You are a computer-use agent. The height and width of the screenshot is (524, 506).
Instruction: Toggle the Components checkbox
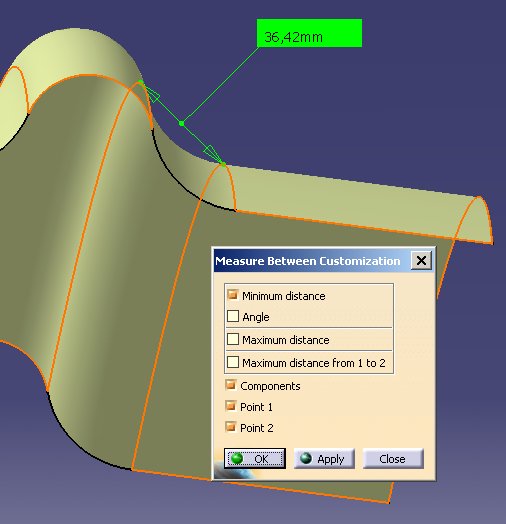(231, 385)
